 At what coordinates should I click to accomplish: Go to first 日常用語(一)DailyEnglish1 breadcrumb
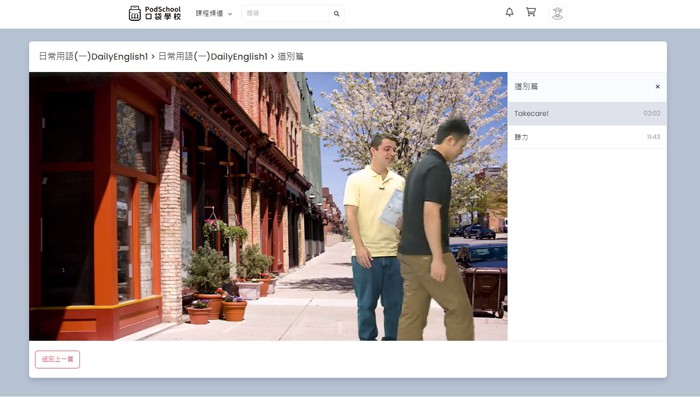(x=93, y=56)
